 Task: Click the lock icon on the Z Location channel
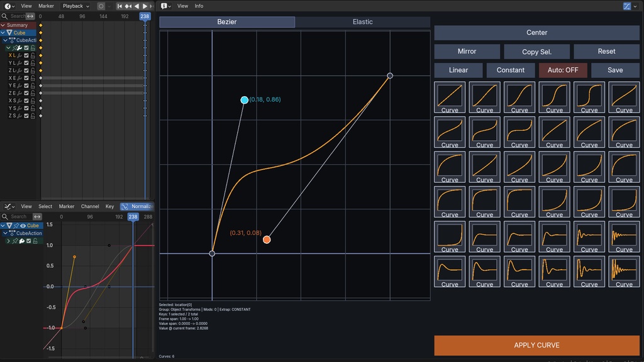coord(32,70)
